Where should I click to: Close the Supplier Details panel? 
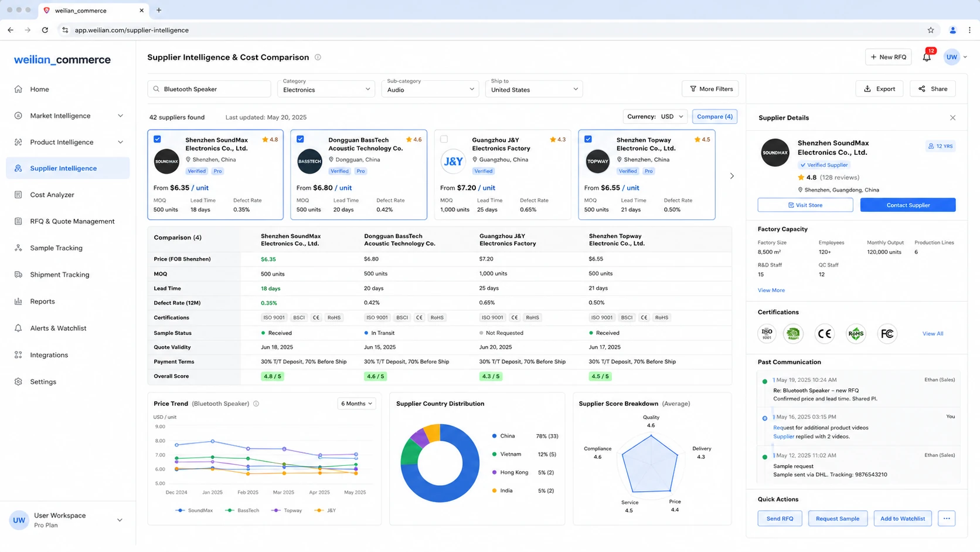coord(952,118)
